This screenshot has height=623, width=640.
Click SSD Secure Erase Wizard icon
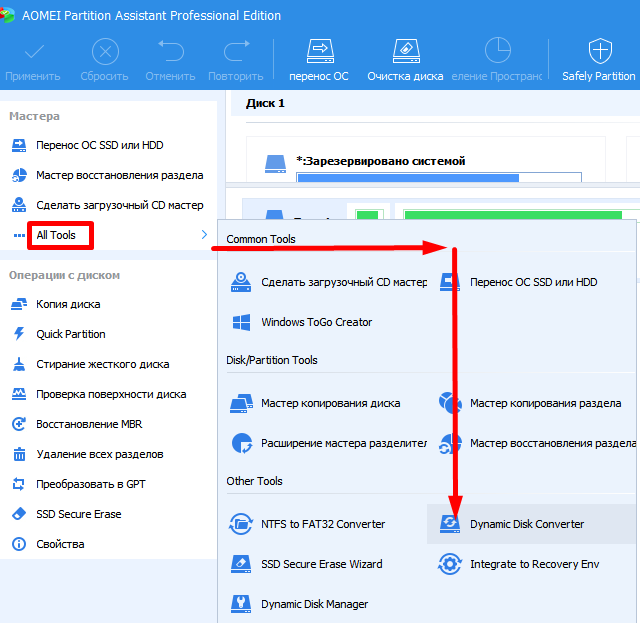click(241, 564)
